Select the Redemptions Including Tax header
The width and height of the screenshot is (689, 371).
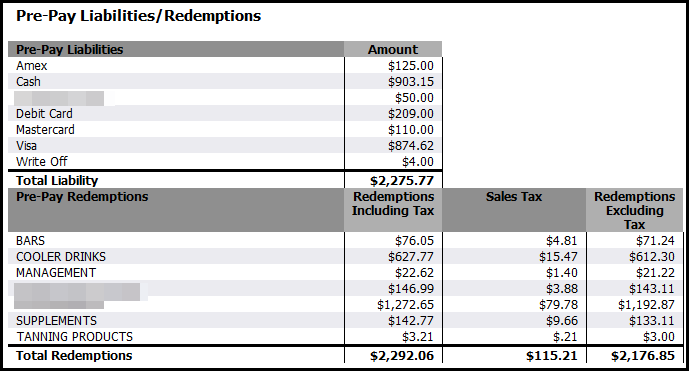393,204
